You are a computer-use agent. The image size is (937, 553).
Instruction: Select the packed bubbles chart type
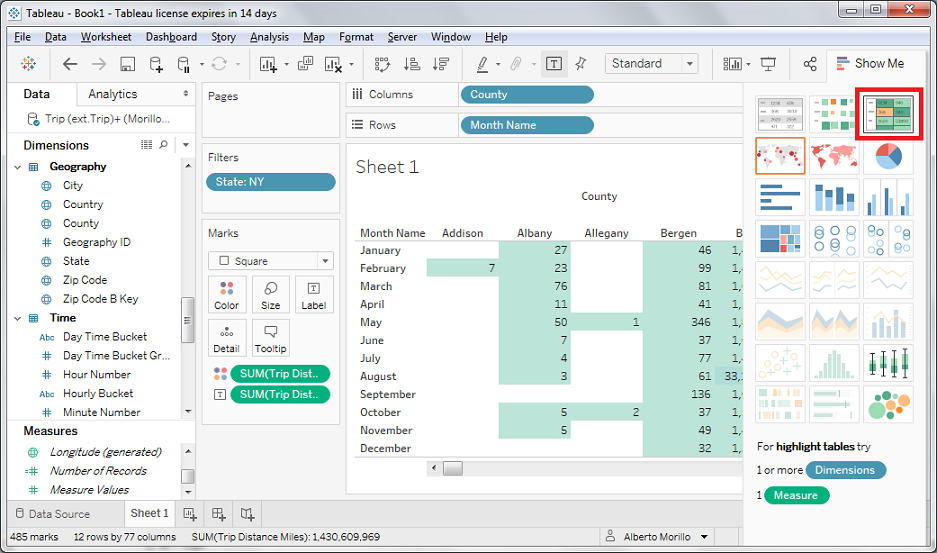889,404
